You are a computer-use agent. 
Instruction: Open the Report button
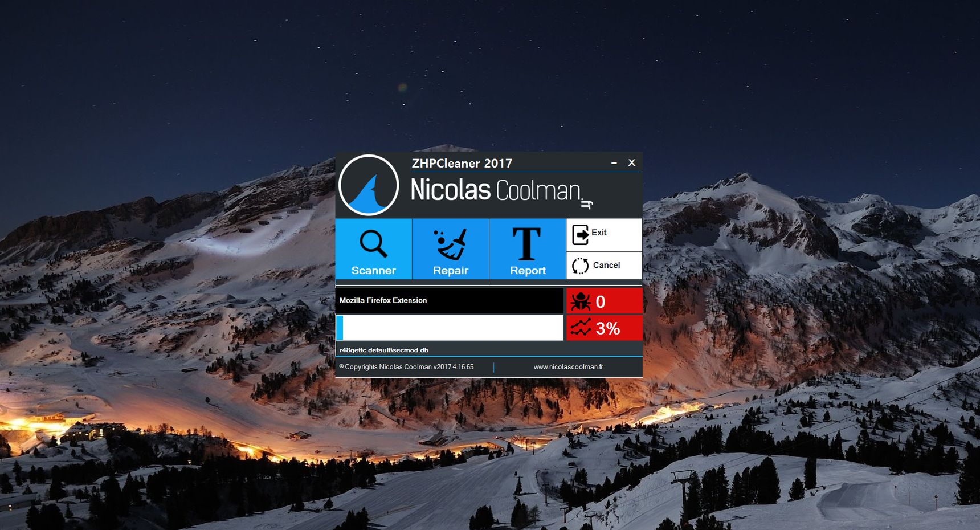(528, 249)
